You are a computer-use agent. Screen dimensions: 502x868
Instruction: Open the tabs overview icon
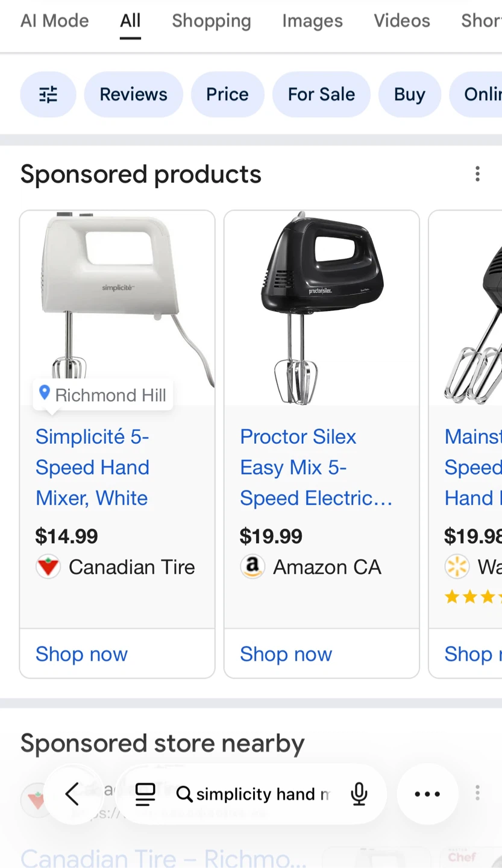[x=145, y=794]
